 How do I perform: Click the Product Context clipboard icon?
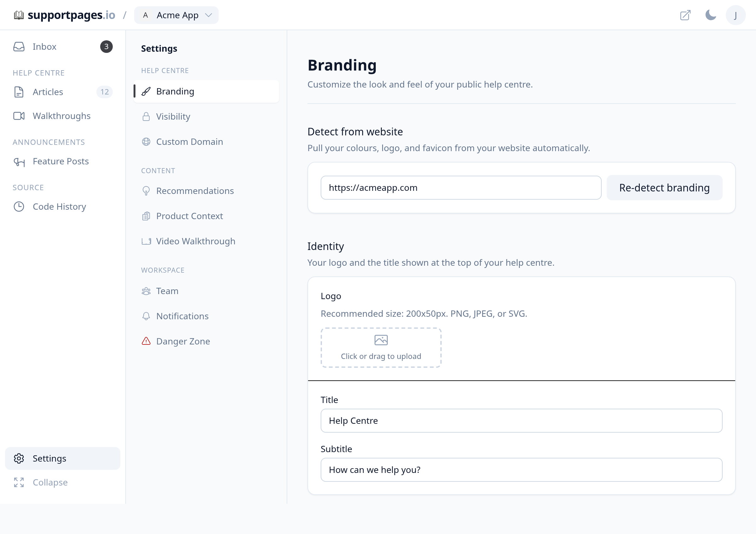tap(146, 216)
